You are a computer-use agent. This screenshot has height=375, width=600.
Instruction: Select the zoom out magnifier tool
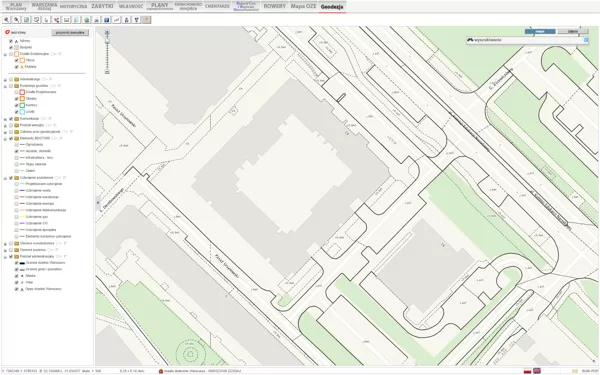[16, 20]
